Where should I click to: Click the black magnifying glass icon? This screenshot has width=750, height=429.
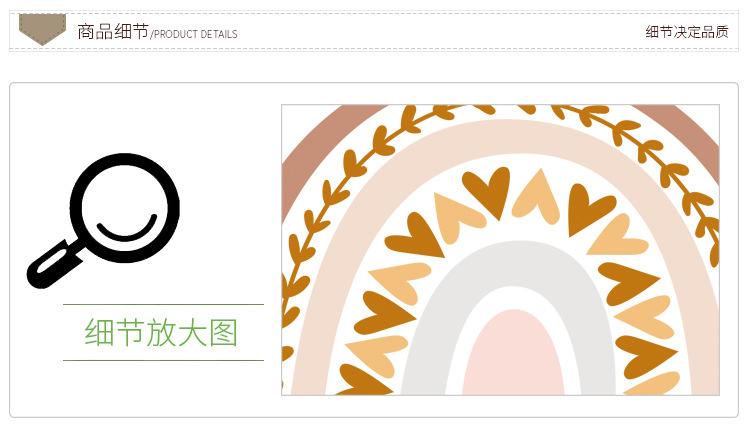coord(103,221)
